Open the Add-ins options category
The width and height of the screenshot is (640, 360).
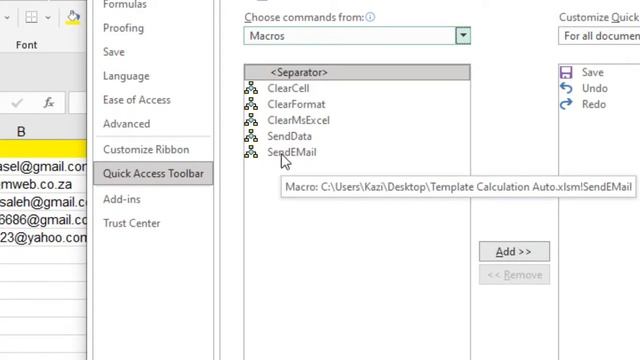tap(122, 199)
